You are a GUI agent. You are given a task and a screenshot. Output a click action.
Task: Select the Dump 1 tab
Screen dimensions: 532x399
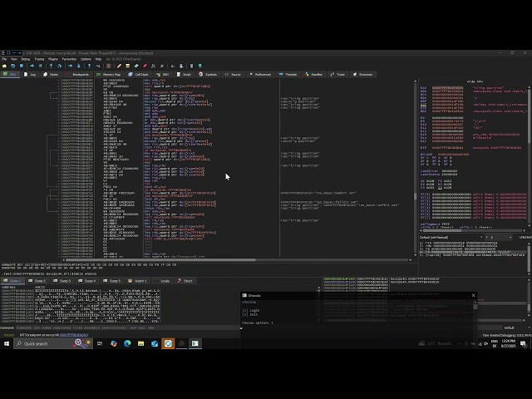coord(12,281)
